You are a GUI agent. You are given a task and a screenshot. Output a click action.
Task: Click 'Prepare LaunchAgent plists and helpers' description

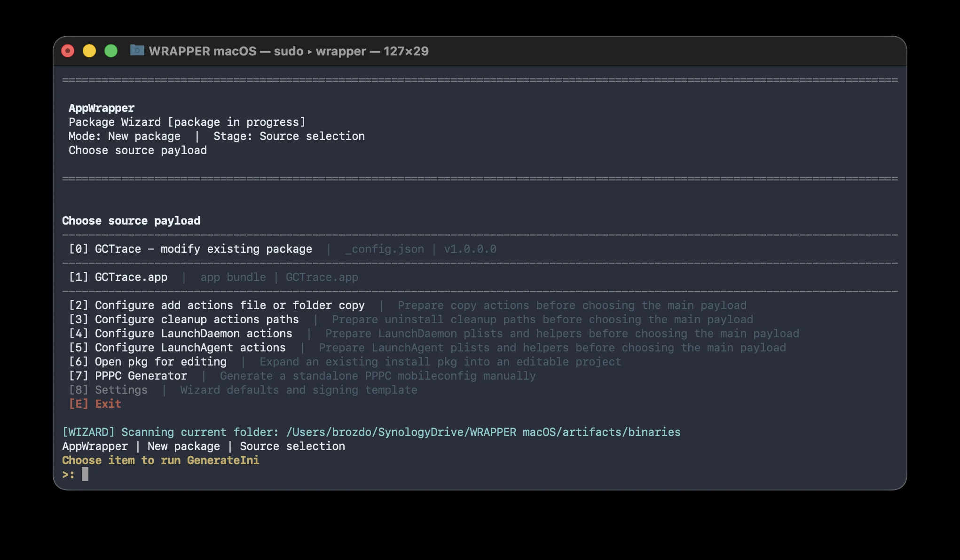552,348
